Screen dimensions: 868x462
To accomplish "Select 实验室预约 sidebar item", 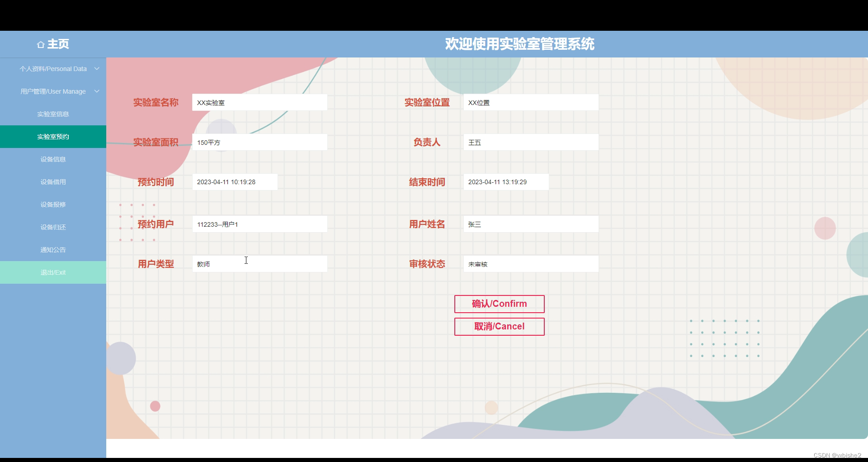I will (x=53, y=137).
